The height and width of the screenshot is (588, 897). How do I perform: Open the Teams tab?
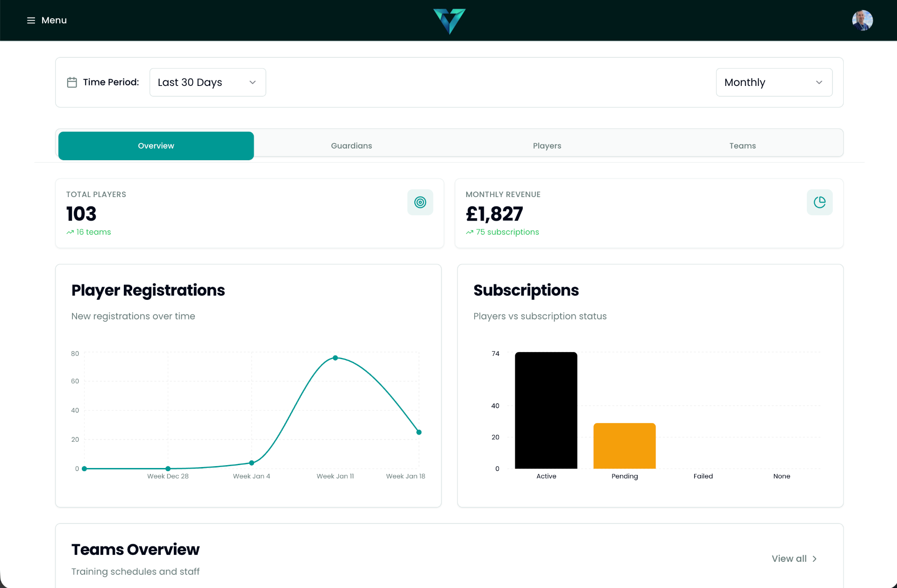[742, 146]
